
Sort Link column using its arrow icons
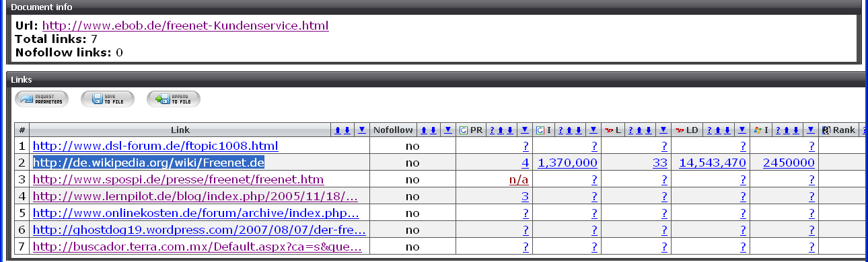(x=342, y=130)
